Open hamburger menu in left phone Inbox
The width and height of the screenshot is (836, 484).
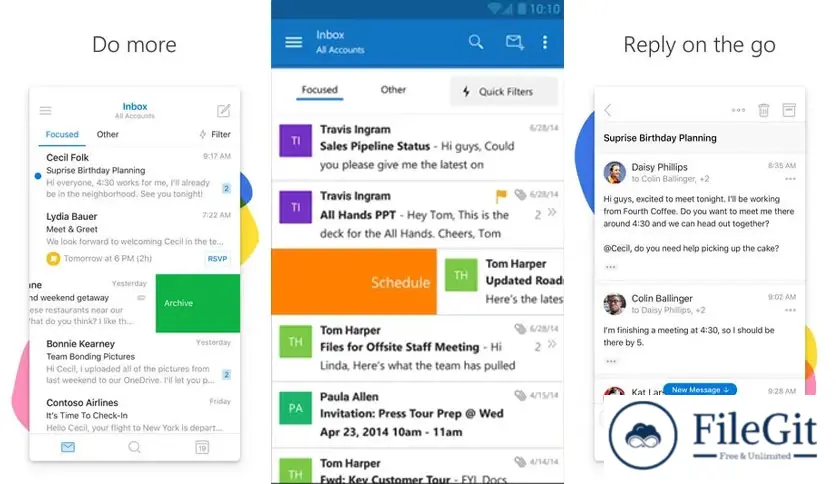pyautogui.click(x=46, y=110)
